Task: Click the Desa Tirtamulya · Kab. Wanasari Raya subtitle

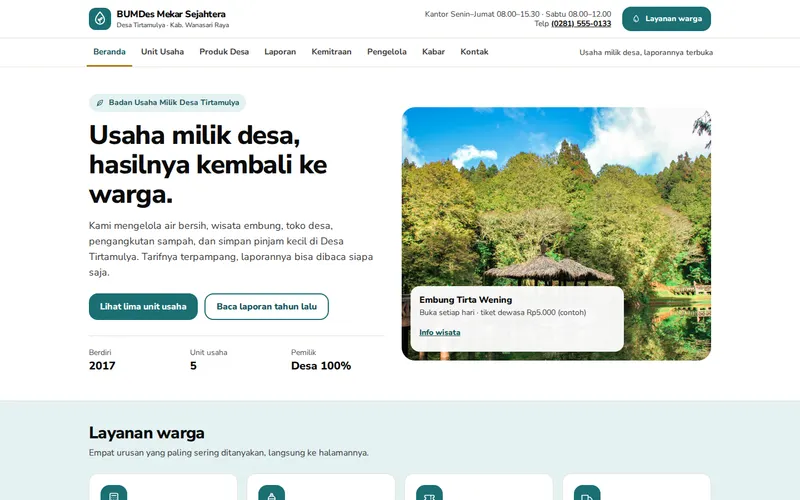Action: tap(172, 25)
